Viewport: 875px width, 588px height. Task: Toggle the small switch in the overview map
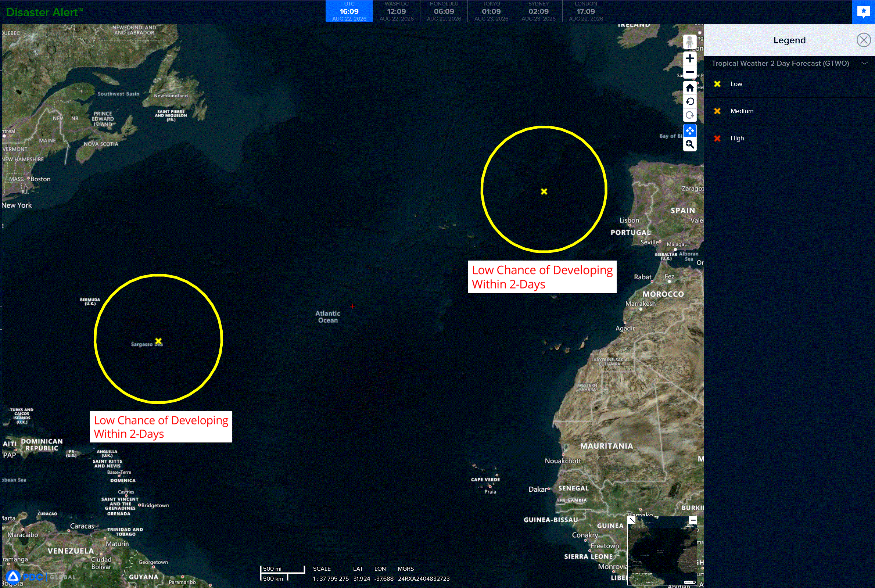point(689,582)
